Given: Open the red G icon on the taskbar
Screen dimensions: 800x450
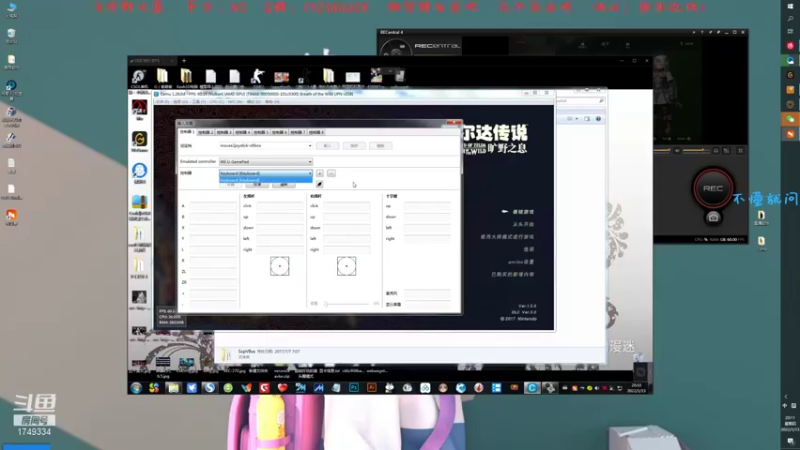Looking at the screenshot, I should [x=264, y=388].
